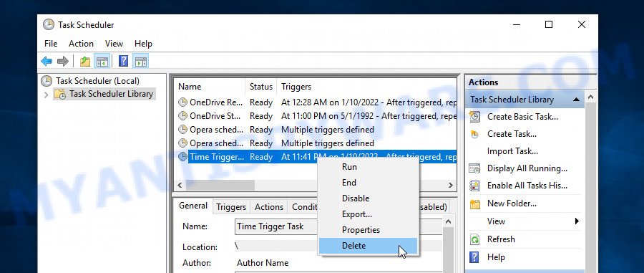Click the Task Scheduler title bar clock icon
Screen dimensions: 644x273
click(x=49, y=24)
